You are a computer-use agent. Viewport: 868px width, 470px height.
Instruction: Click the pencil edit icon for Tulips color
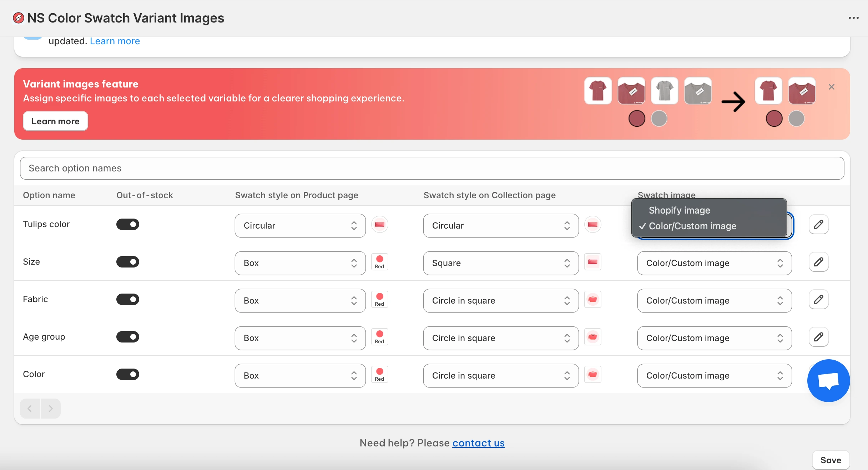pos(818,224)
